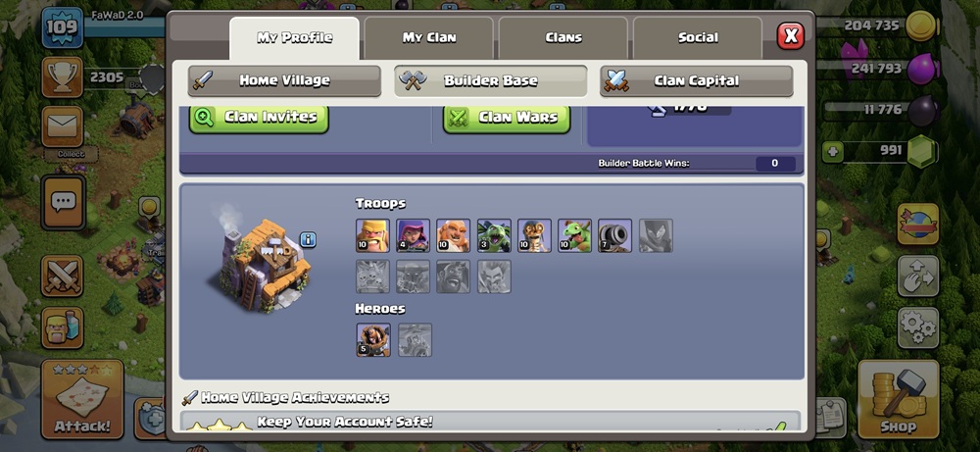Tap the Boxer Giant troop icon
The width and height of the screenshot is (980, 452).
(x=453, y=235)
